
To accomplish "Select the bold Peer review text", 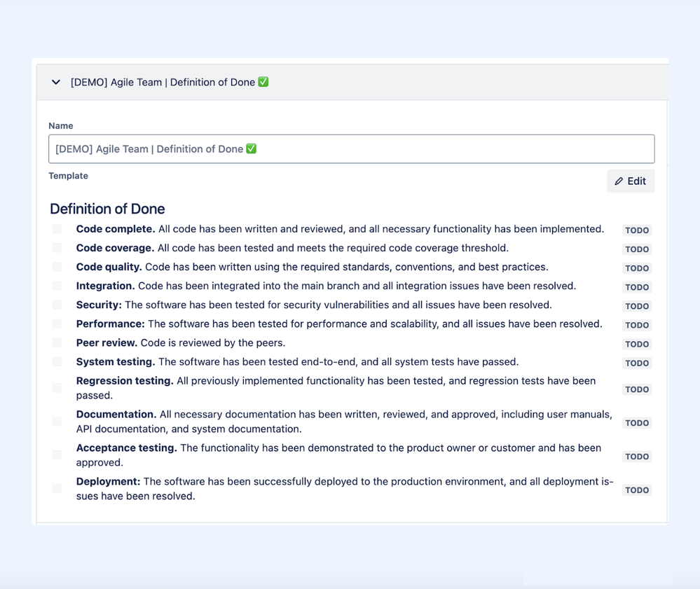I will pos(107,342).
